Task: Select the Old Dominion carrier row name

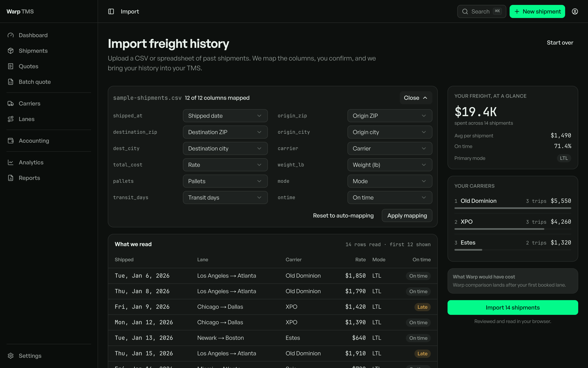Action: [x=478, y=201]
